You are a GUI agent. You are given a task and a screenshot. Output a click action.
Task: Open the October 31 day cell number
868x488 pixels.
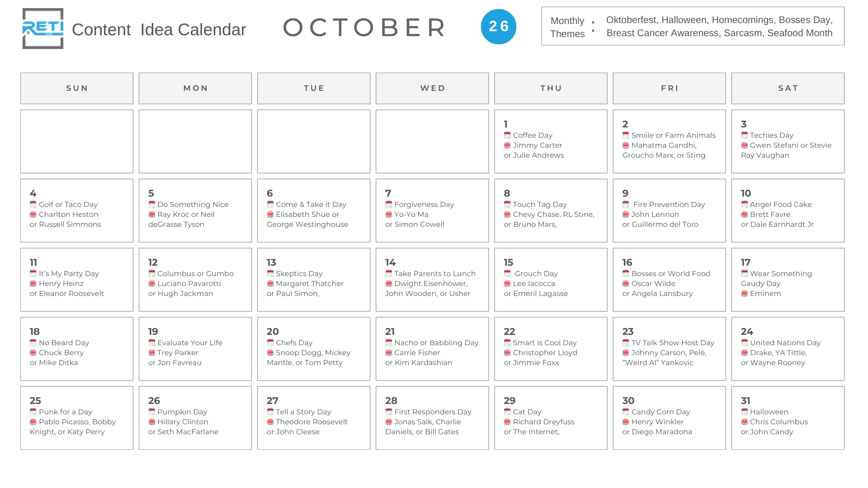pyautogui.click(x=745, y=401)
